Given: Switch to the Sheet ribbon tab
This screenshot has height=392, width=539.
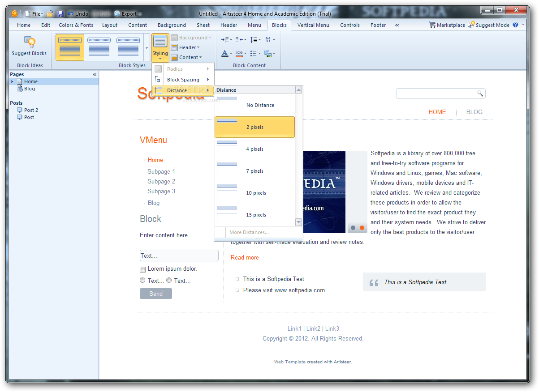Looking at the screenshot, I should coord(203,25).
